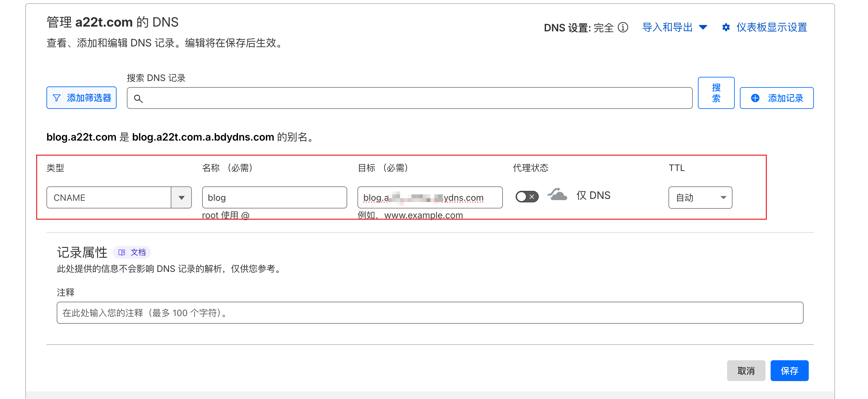Click the 保存 button to save the record
Screen dimensions: 868x399
(x=790, y=371)
